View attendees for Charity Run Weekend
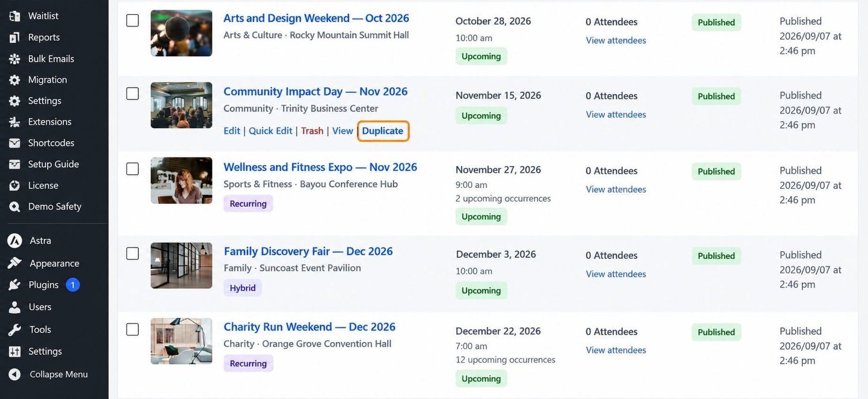This screenshot has width=868, height=399. tap(616, 350)
